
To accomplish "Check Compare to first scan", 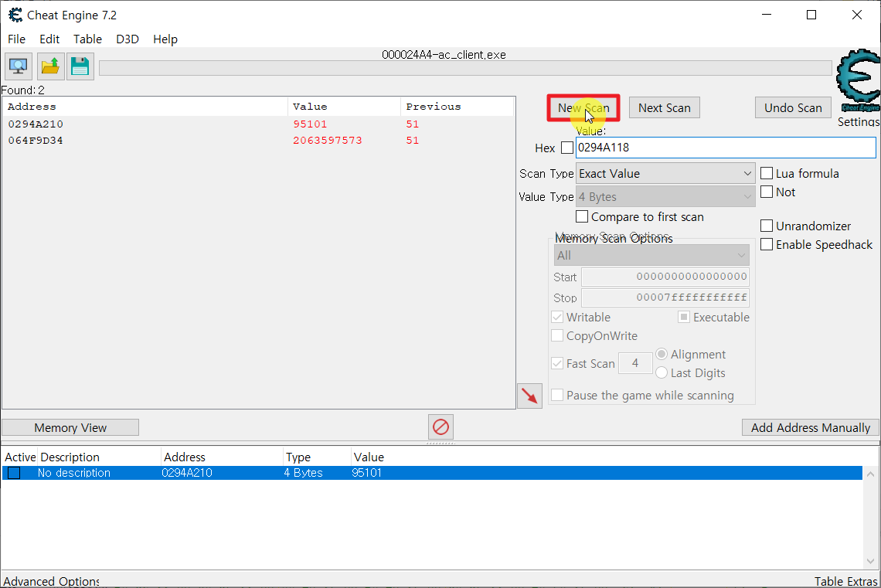I will tap(582, 217).
